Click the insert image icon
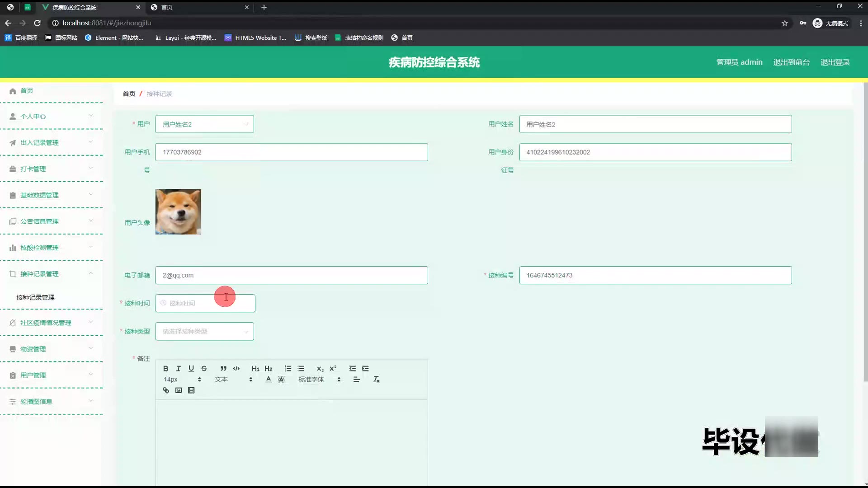868x488 pixels. tap(179, 390)
